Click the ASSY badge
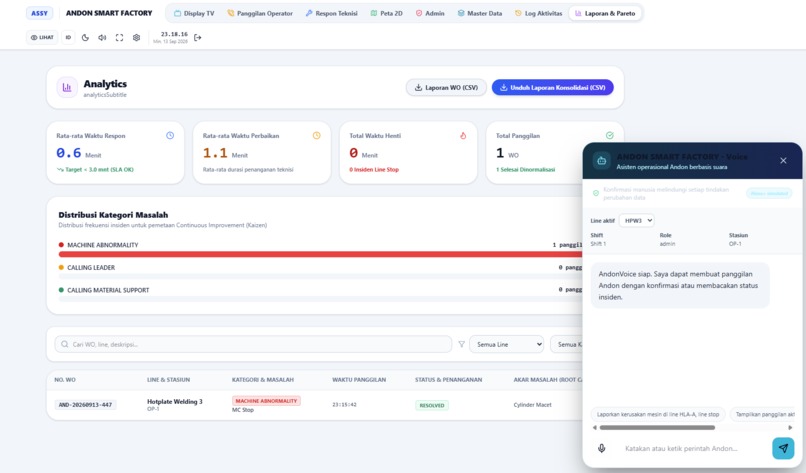This screenshot has width=806, height=473. (x=39, y=13)
